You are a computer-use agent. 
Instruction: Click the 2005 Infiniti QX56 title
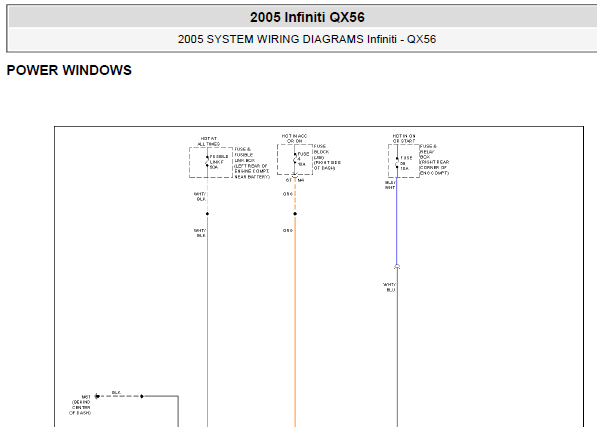(x=307, y=17)
